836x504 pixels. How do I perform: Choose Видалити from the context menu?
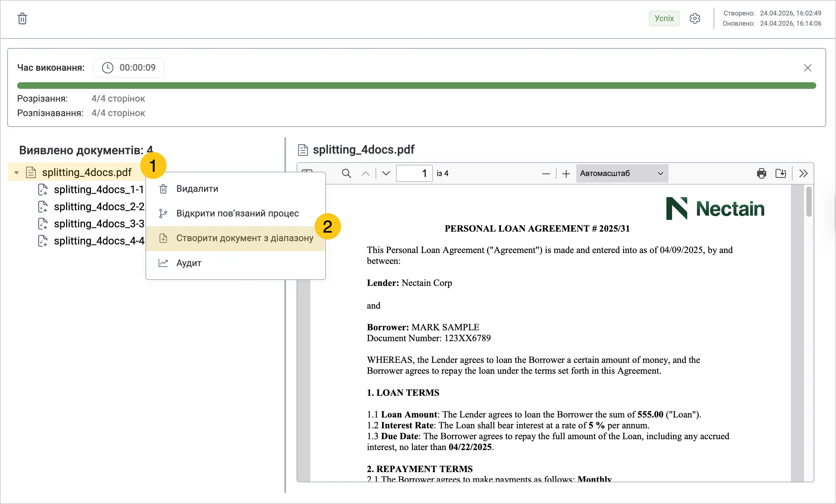point(235,189)
